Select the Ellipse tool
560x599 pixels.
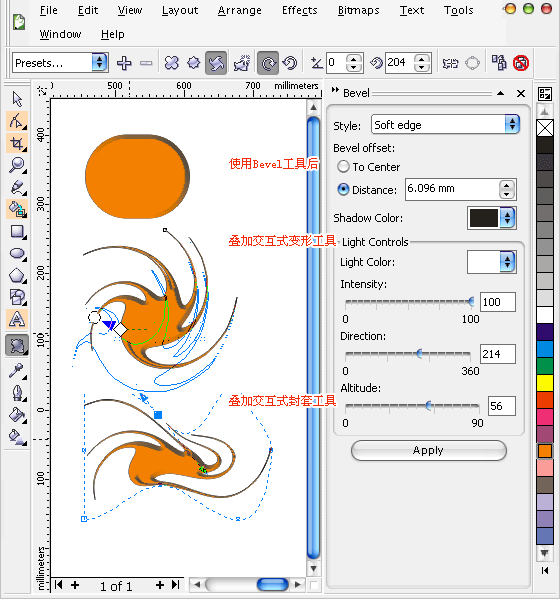click(x=17, y=253)
